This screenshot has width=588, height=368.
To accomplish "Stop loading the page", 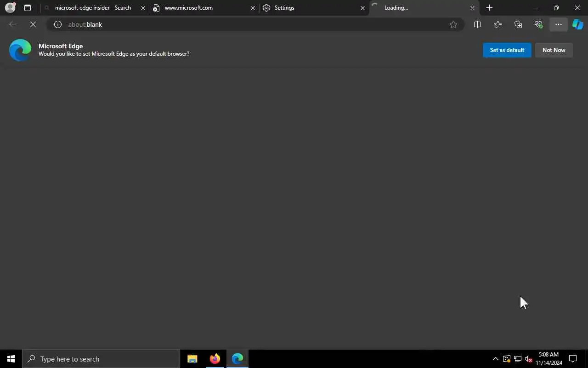I will (33, 24).
